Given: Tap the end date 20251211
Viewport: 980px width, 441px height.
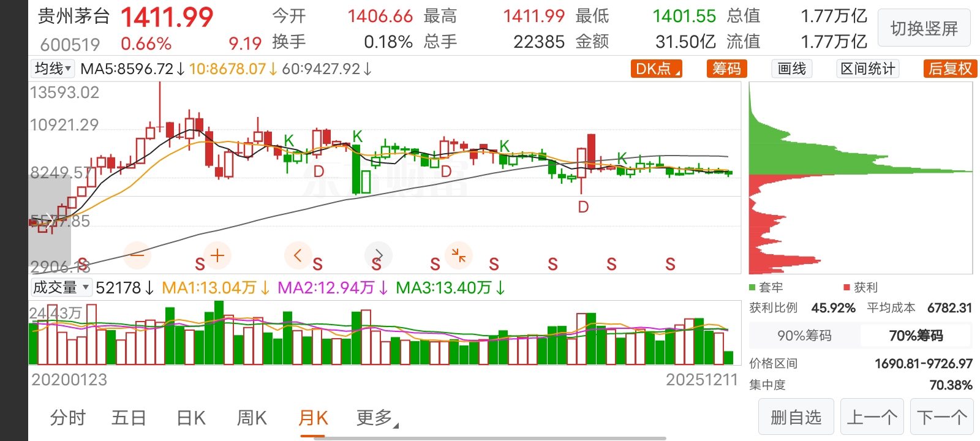Looking at the screenshot, I should (x=702, y=380).
